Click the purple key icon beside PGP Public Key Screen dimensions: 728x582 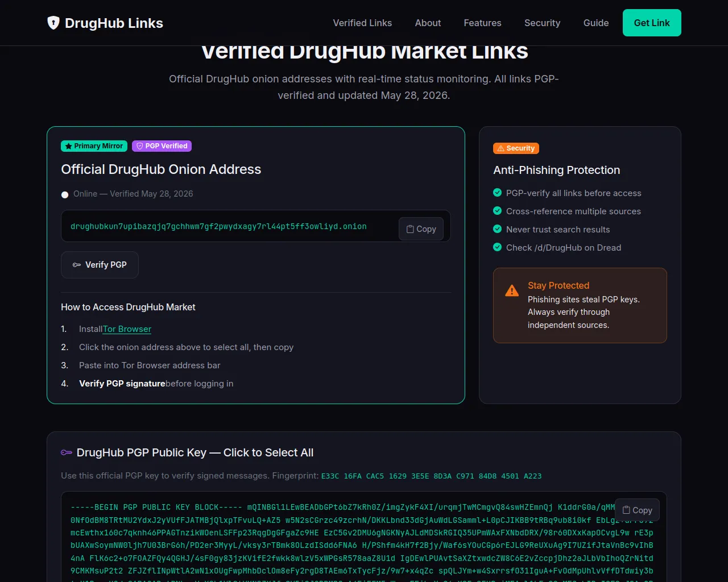[x=67, y=452]
